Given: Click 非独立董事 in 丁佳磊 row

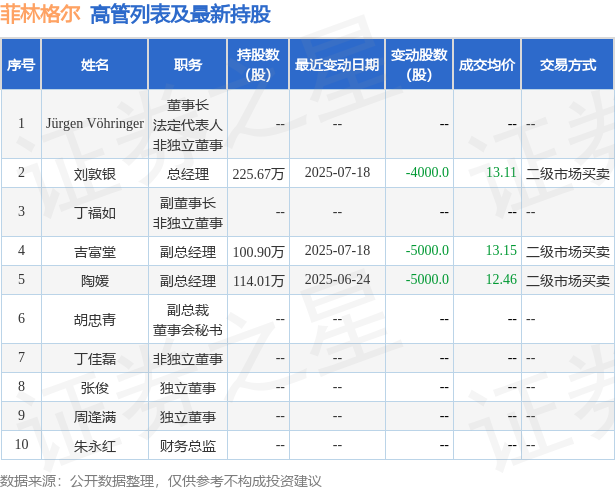Looking at the screenshot, I should pos(188,359).
